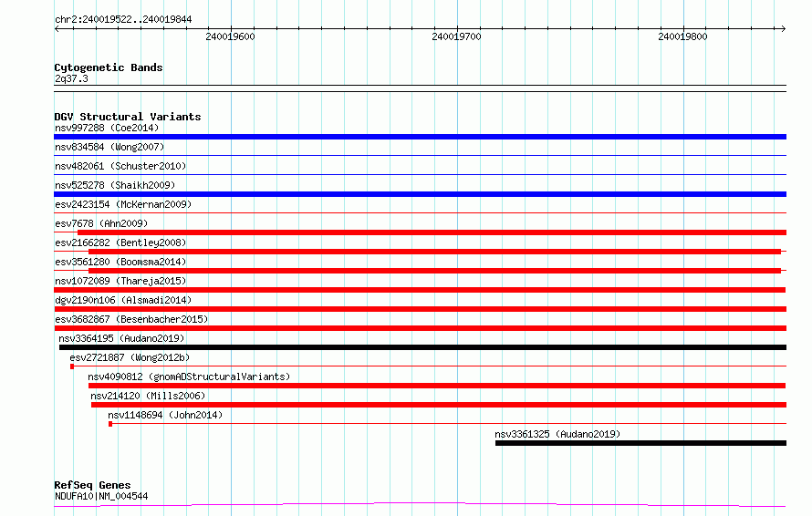This screenshot has height=516, width=812.
Task: Select the esv3561280 (Boomsma2014) label
Action: pos(120,262)
